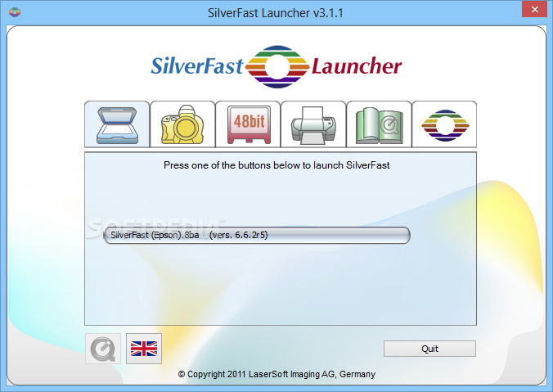Change language via the UK flag button
This screenshot has height=392, width=553.
pyautogui.click(x=144, y=349)
